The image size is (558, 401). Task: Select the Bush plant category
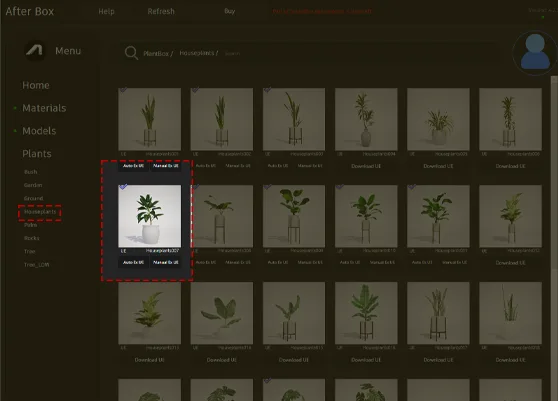(31, 172)
